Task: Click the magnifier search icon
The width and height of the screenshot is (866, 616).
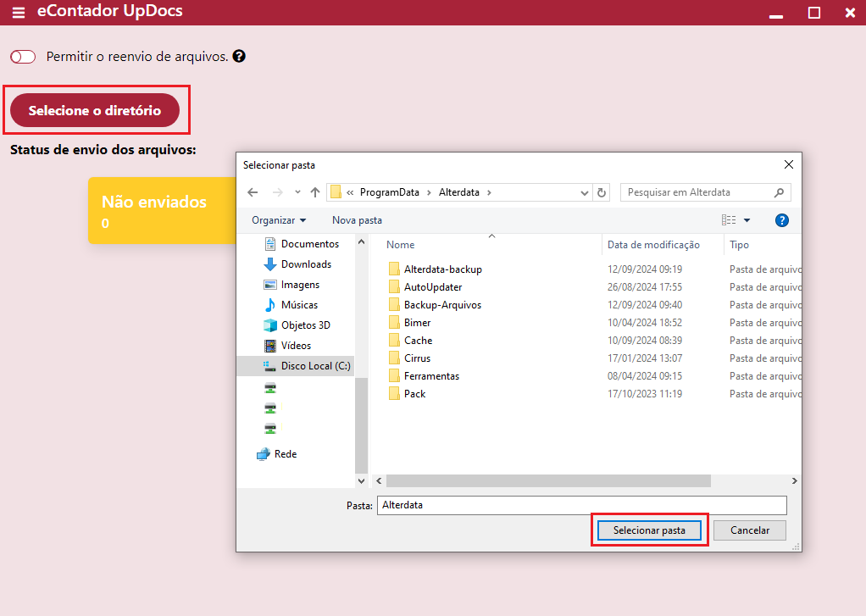Action: pos(779,192)
